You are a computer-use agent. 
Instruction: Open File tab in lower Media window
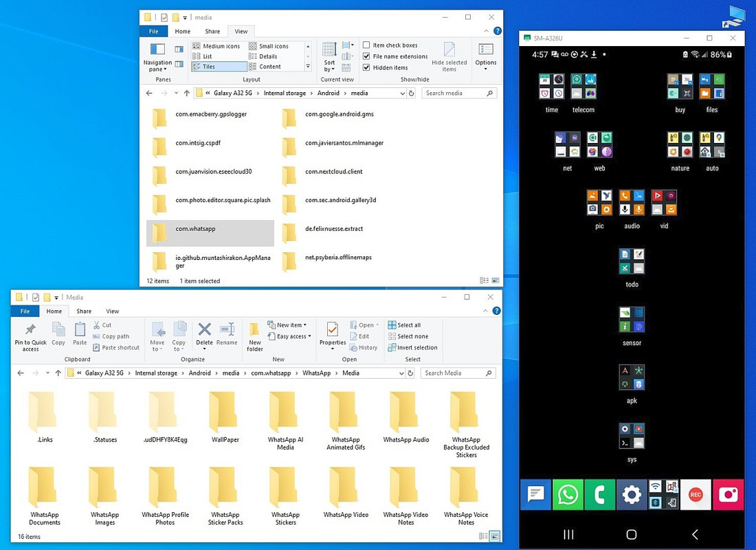25,311
